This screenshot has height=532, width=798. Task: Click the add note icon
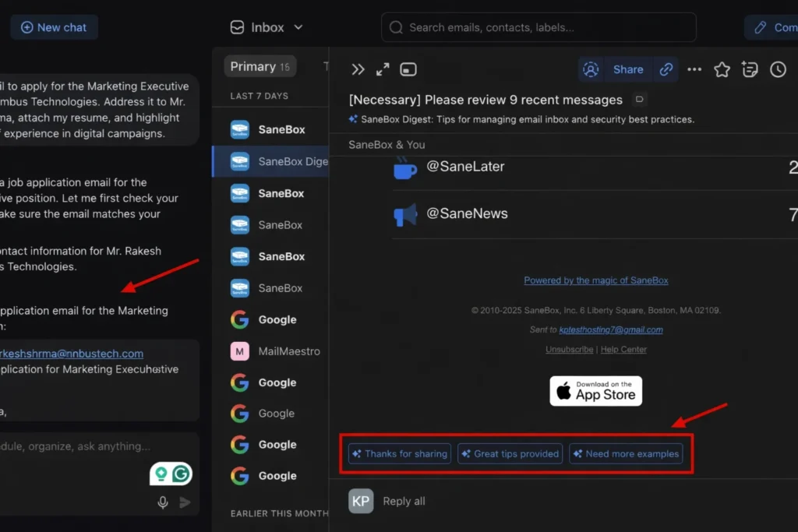(x=750, y=69)
